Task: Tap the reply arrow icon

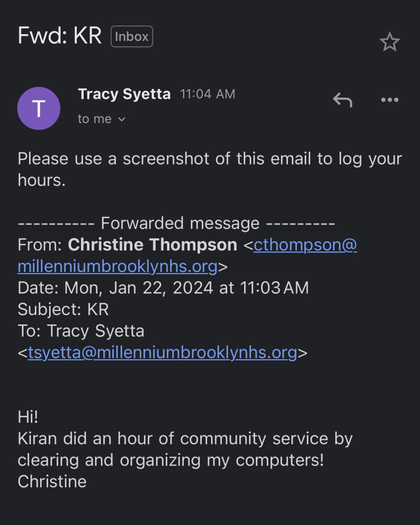Action: (342, 100)
